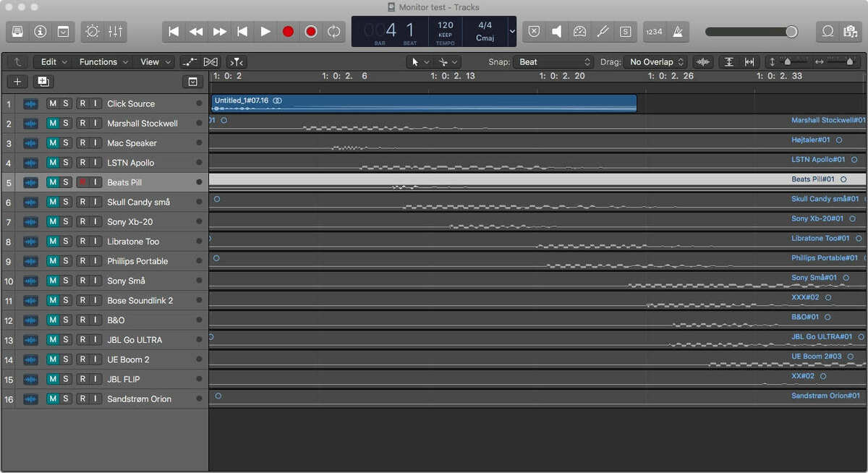Screen dimensions: 868x473
Task: Open the Drag No Overlap dropdown
Action: [x=655, y=62]
